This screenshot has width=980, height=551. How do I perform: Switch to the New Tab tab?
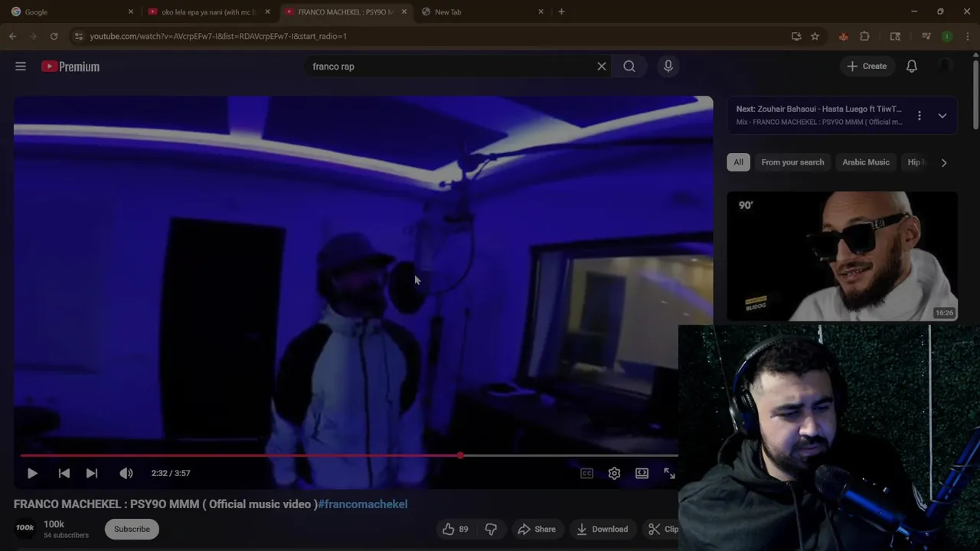[x=482, y=11]
